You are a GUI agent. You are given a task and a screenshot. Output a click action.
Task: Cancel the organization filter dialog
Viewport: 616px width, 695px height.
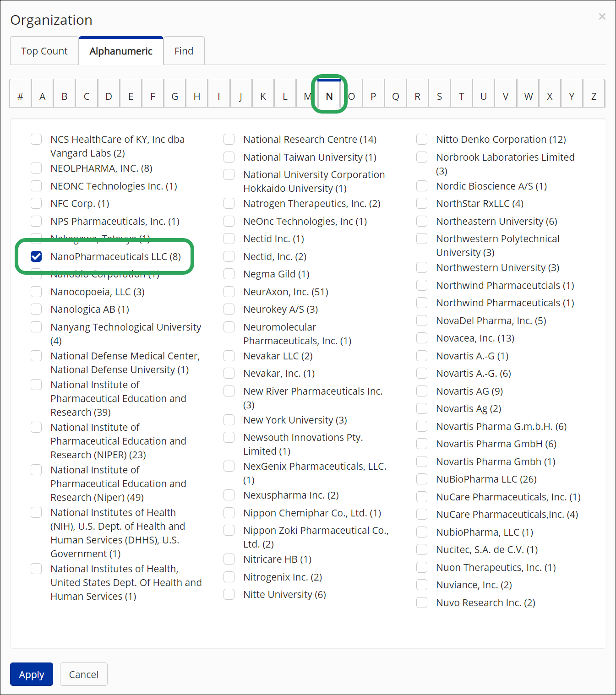point(84,674)
